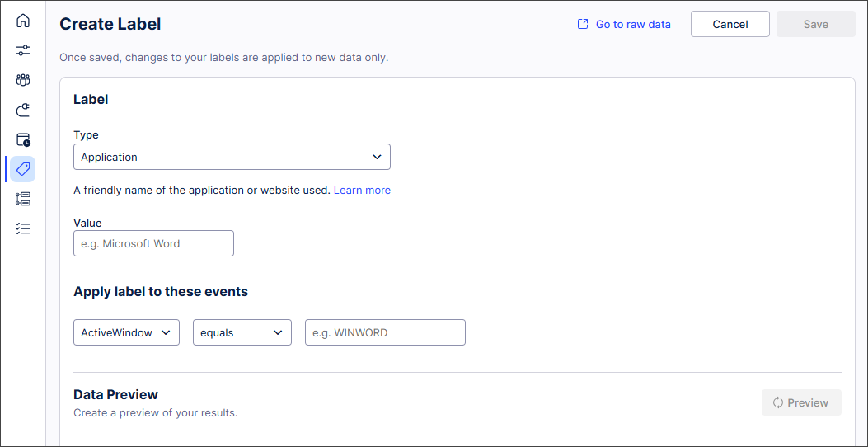The image size is (868, 447).
Task: Open the equals operator dropdown
Action: coord(242,332)
